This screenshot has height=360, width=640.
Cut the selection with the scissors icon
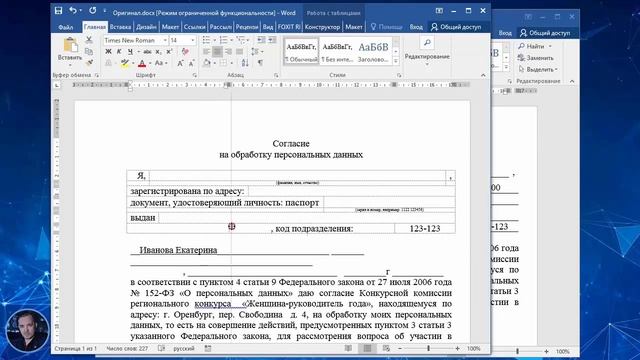[x=89, y=40]
